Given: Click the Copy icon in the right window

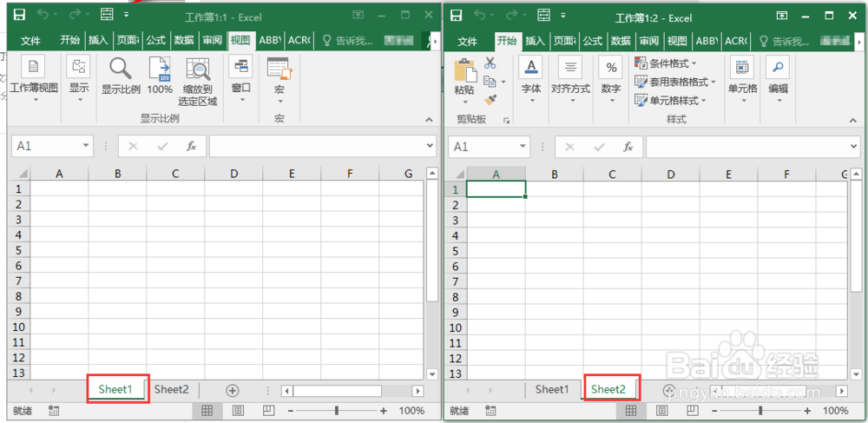Looking at the screenshot, I should click(x=490, y=82).
